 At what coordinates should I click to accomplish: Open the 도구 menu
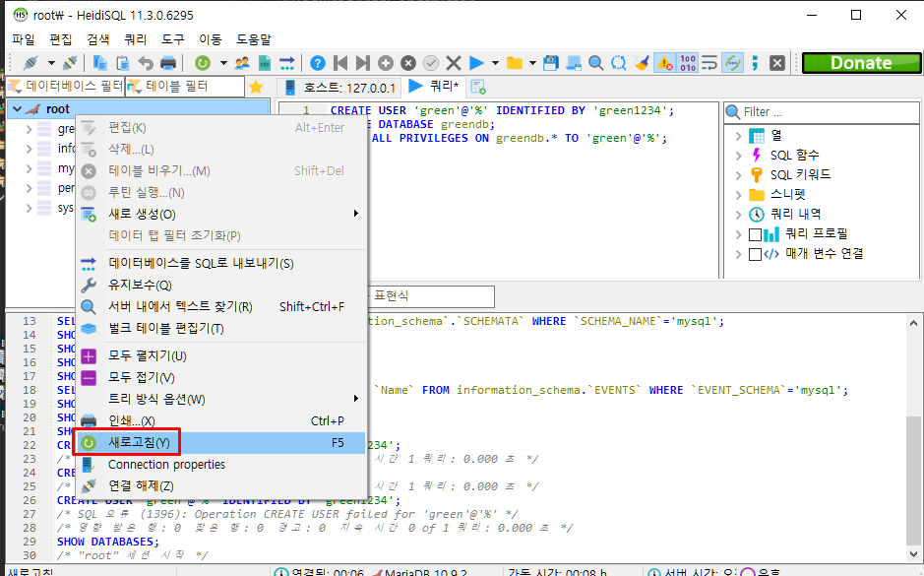173,39
